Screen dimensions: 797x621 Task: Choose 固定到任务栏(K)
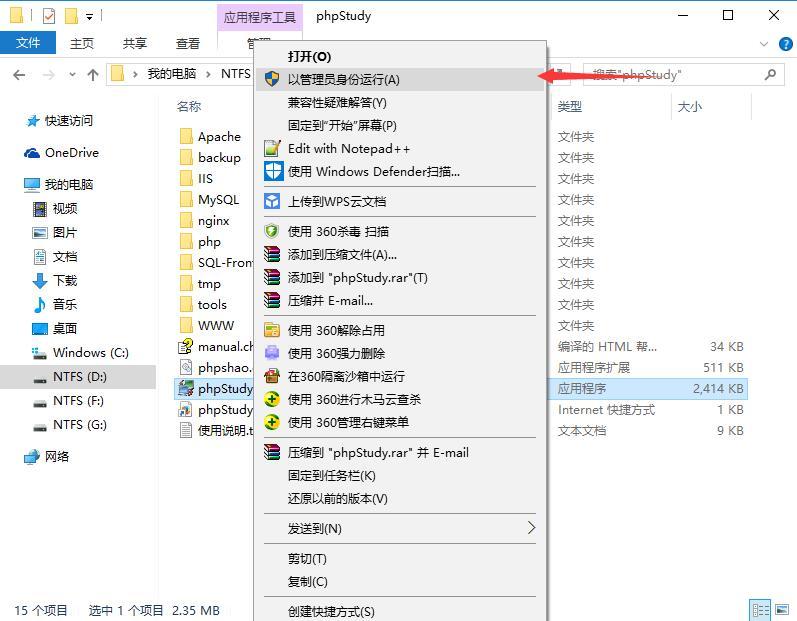click(400, 476)
